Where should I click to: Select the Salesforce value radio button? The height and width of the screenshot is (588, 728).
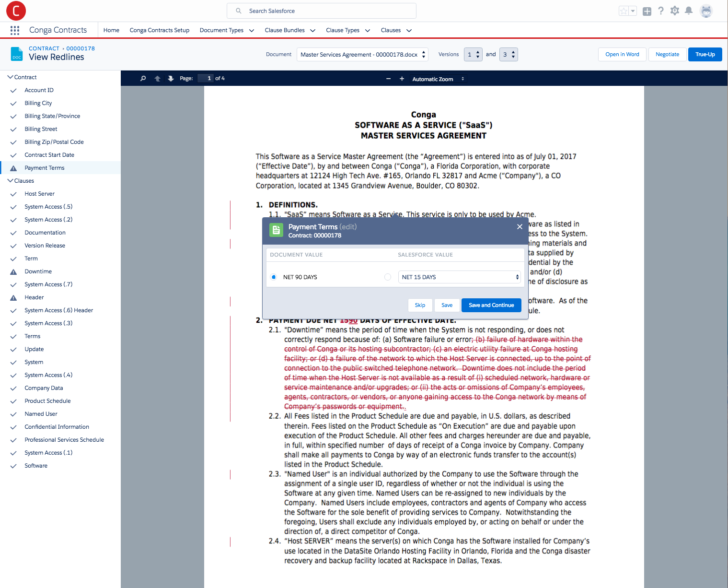(x=388, y=277)
